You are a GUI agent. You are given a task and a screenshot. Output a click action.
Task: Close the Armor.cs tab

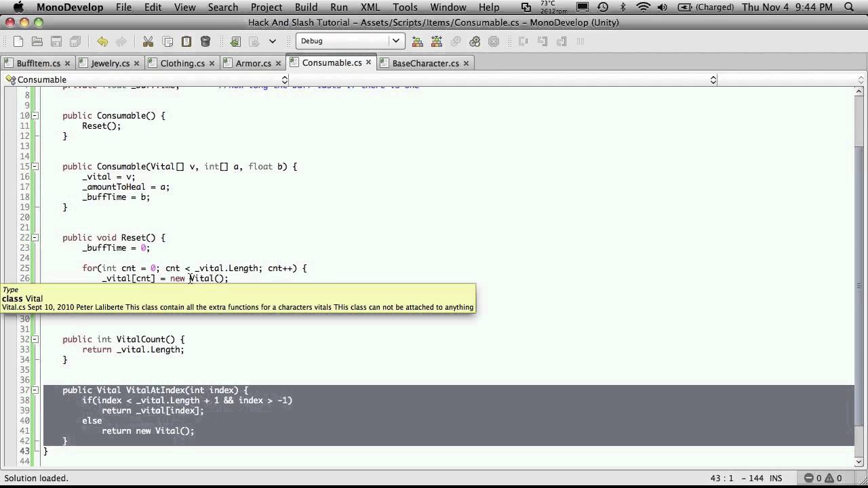click(x=278, y=63)
